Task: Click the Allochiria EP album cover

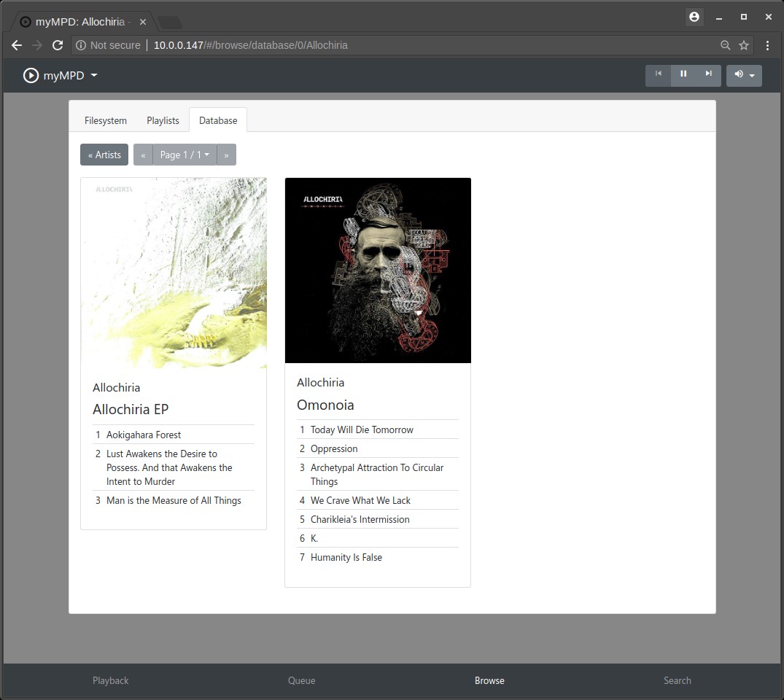Action: (174, 273)
